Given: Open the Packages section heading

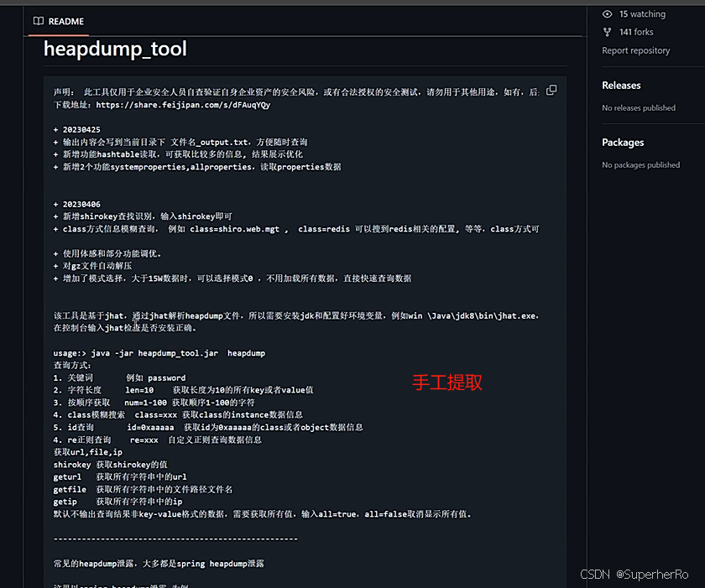Looking at the screenshot, I should point(623,143).
